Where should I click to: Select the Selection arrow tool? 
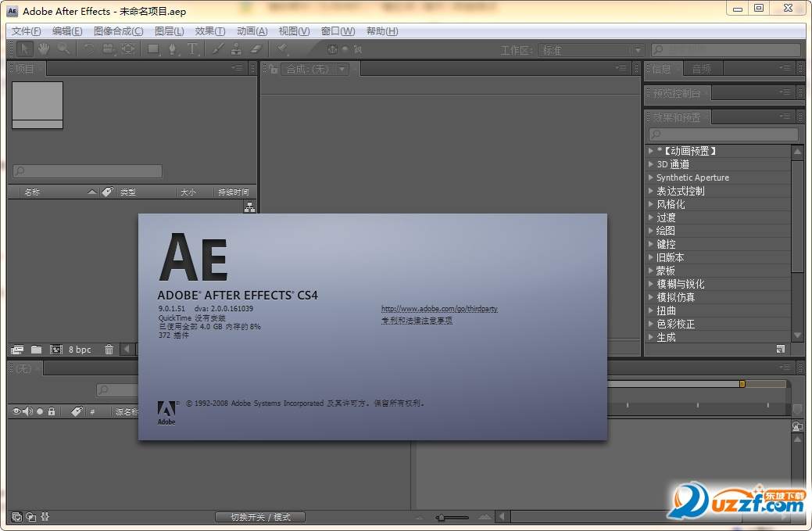[x=24, y=49]
